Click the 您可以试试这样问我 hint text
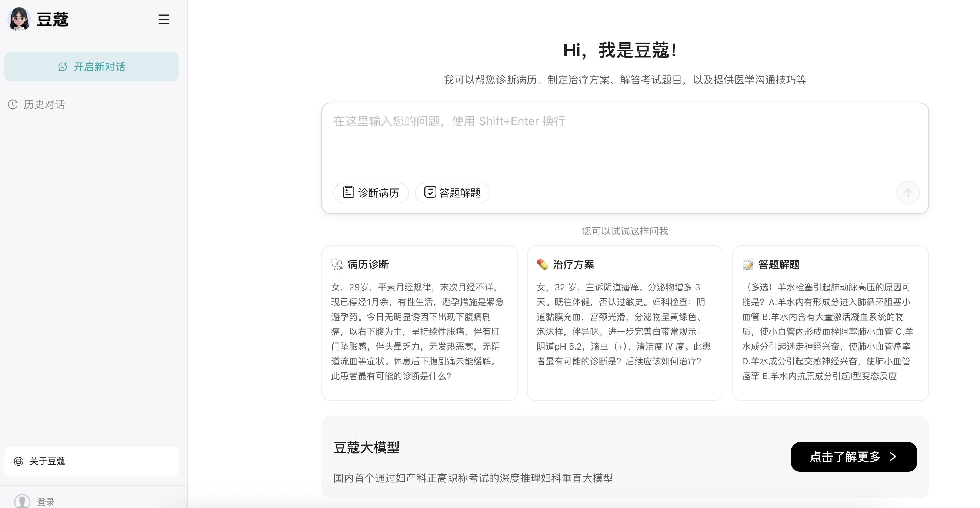This screenshot has height=508, width=980. (x=625, y=231)
